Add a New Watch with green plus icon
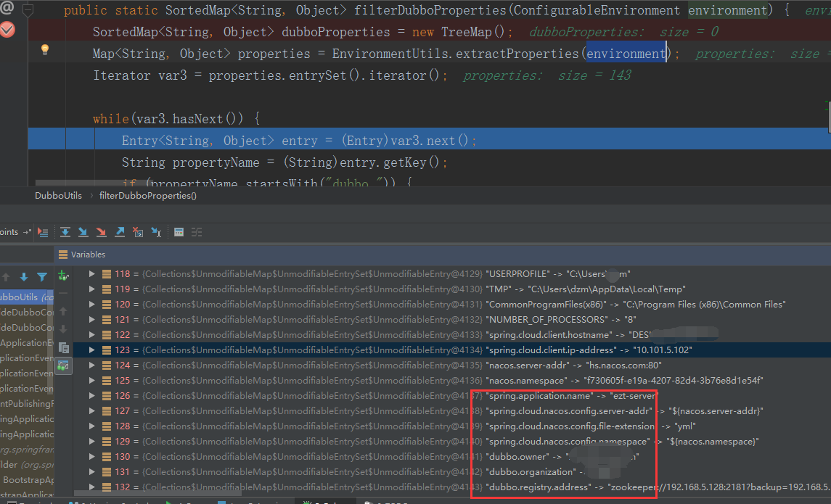The image size is (831, 504). [x=63, y=276]
